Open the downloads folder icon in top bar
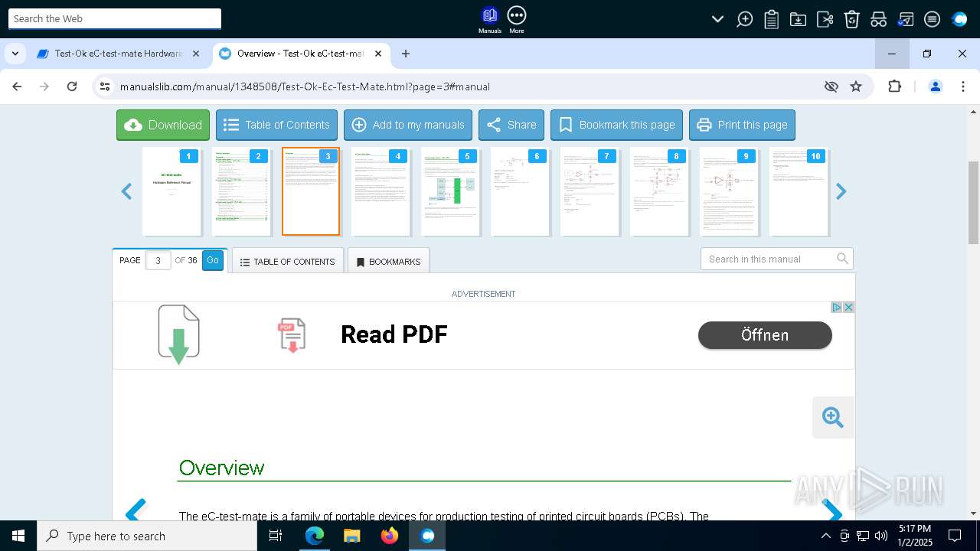 point(798,19)
